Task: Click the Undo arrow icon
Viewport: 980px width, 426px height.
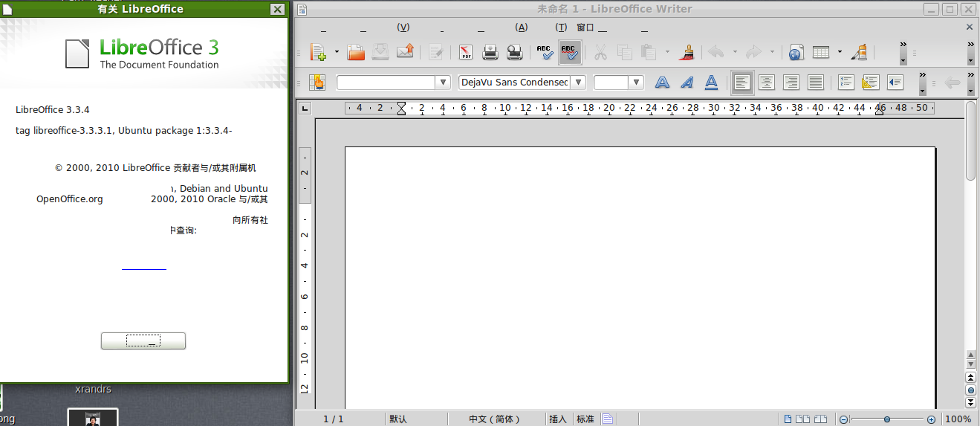Action: click(716, 52)
